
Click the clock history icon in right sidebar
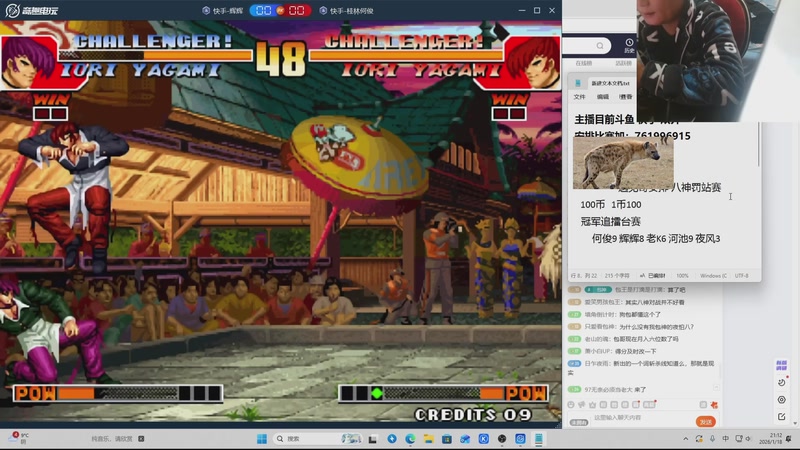tap(781, 382)
